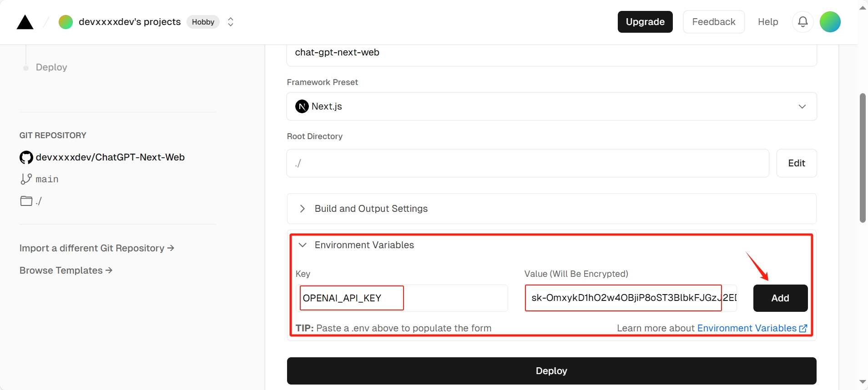Click the TIP: Paste a .env text
This screenshot has width=868, height=390.
click(394, 328)
